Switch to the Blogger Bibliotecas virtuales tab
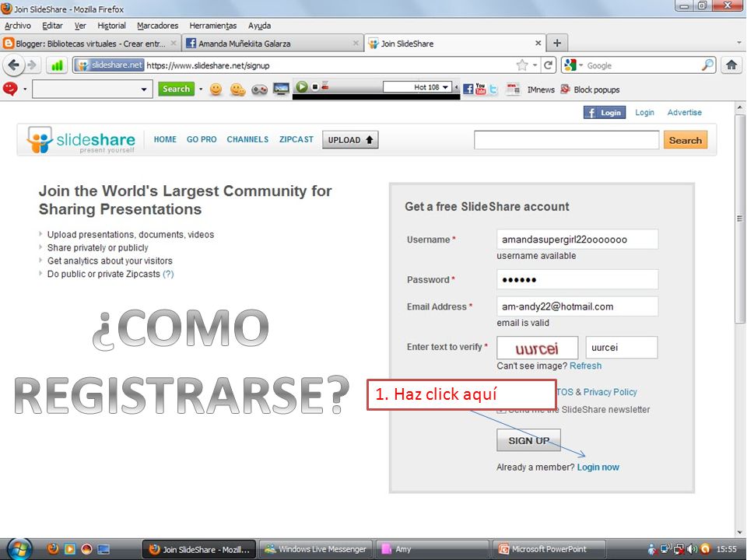This screenshot has height=560, width=747. tap(90, 44)
